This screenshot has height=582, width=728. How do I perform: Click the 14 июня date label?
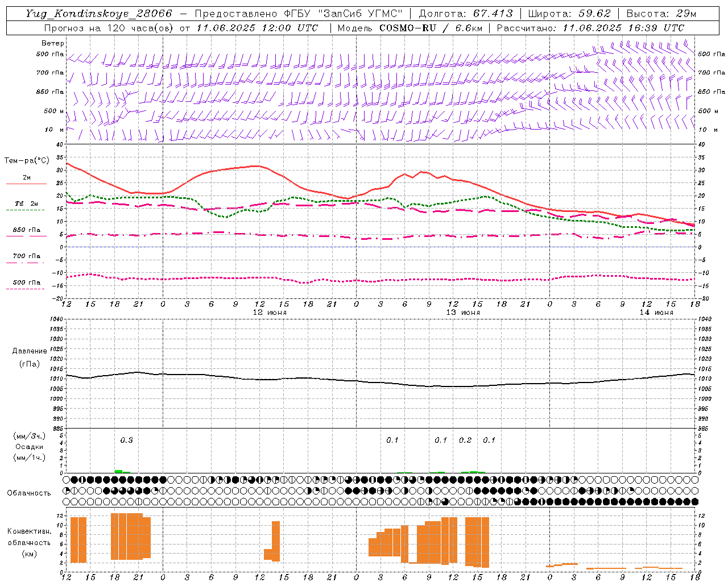(656, 313)
